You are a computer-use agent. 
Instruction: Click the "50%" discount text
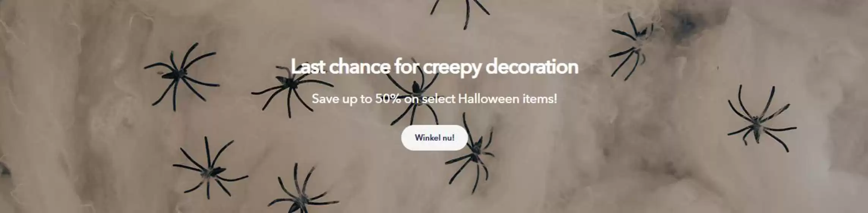coord(388,99)
